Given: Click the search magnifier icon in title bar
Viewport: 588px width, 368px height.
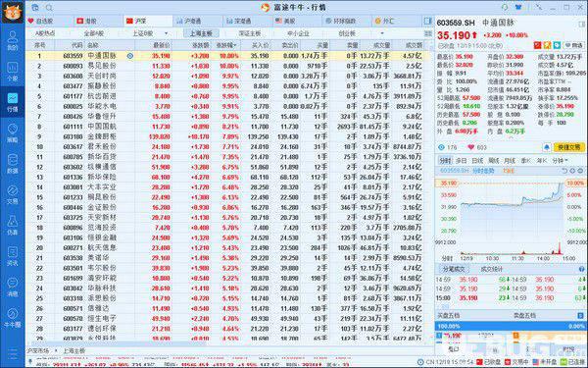Looking at the screenshot, I should coord(49,8).
